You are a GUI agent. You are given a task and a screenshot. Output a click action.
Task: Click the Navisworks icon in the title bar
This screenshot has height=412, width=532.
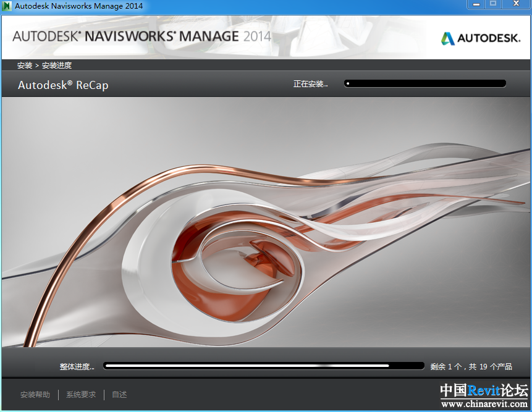coord(7,6)
